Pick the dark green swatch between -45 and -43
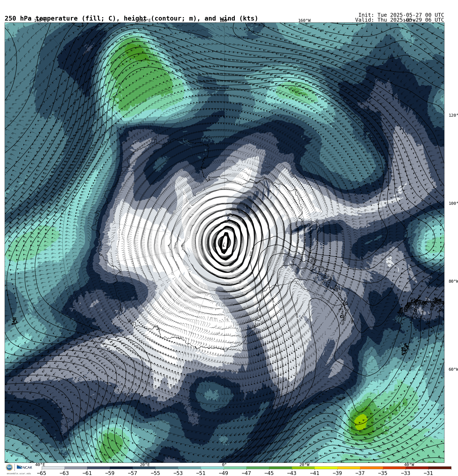 (x=281, y=468)
